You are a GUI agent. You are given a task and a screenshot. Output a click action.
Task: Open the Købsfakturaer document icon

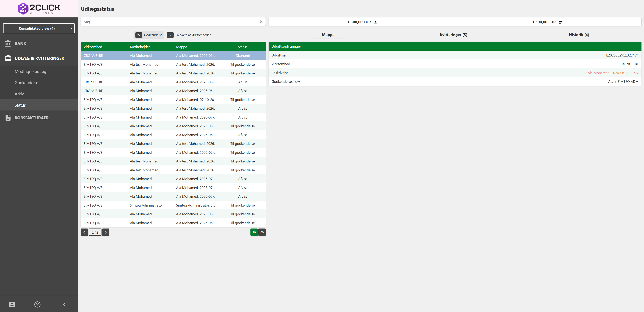click(8, 118)
